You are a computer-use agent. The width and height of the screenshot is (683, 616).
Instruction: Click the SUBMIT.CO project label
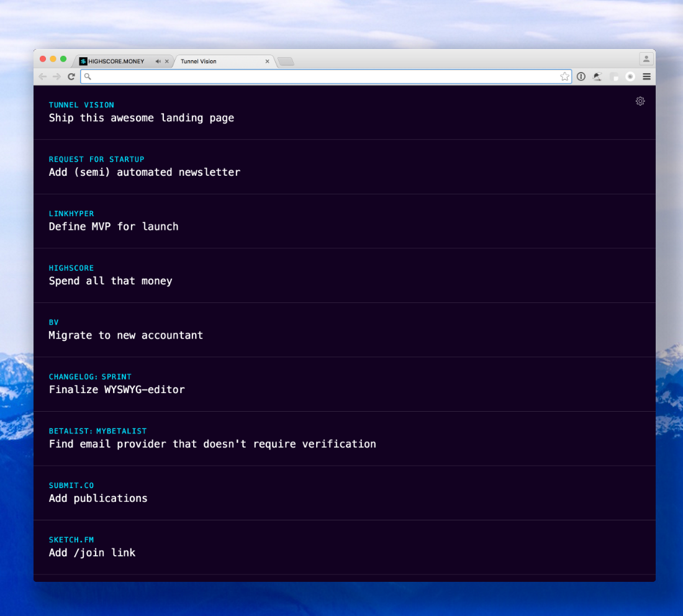pos(71,486)
